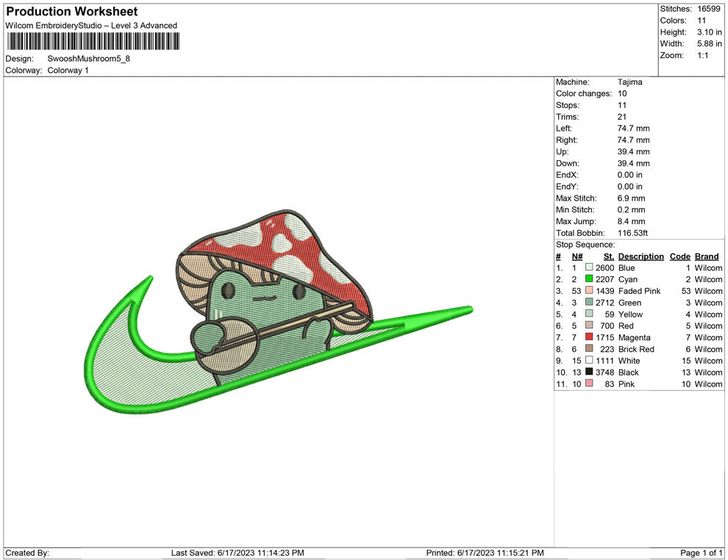Viewport: 728px width, 560px height.
Task: Click the stitch count 16599
Action: tap(708, 9)
